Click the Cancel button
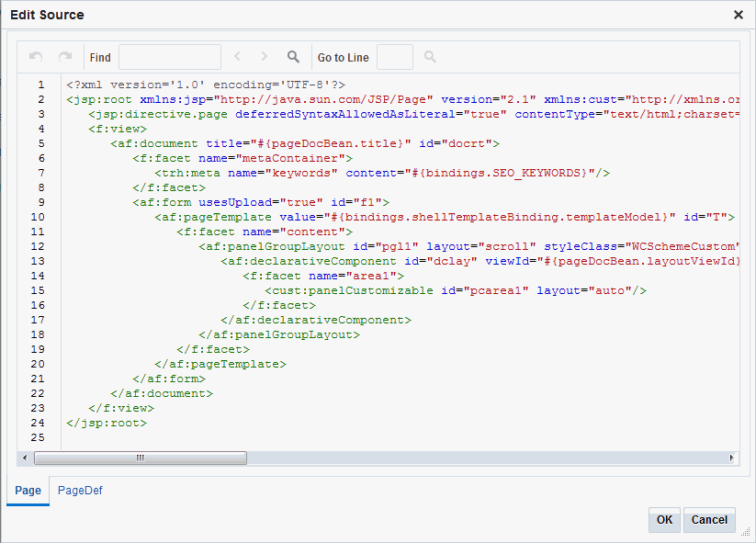This screenshot has height=543, width=756. coord(709,520)
